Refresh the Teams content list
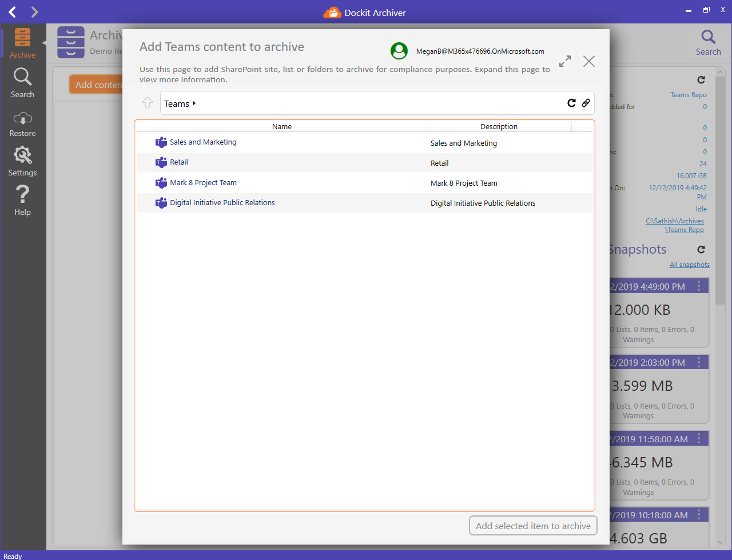This screenshot has height=560, width=732. (x=571, y=103)
